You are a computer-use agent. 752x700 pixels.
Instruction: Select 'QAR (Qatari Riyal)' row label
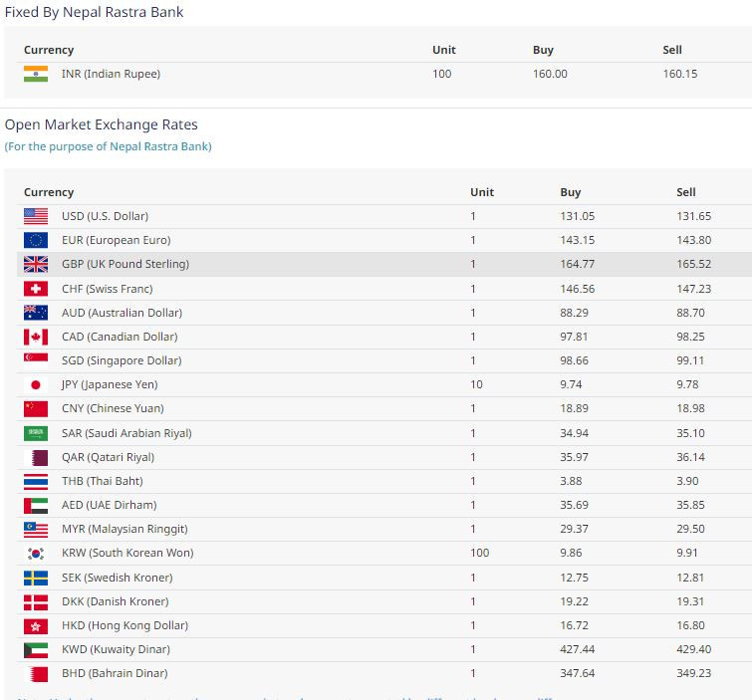click(108, 457)
